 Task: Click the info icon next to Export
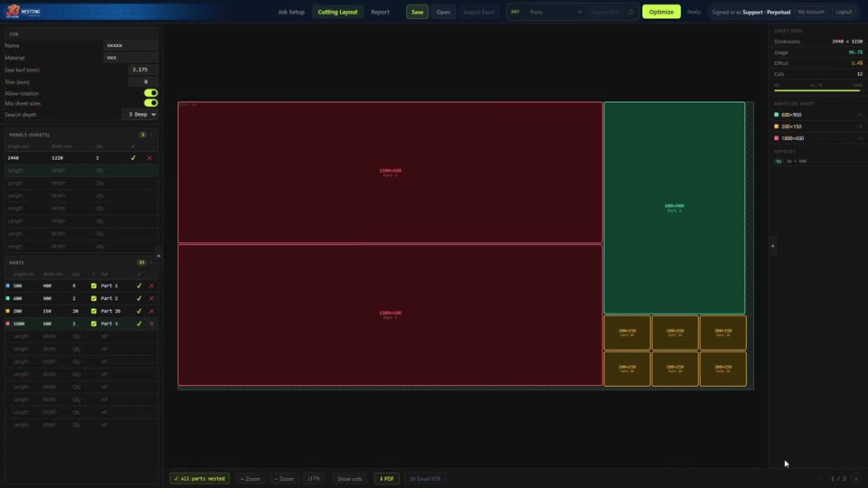click(x=631, y=12)
